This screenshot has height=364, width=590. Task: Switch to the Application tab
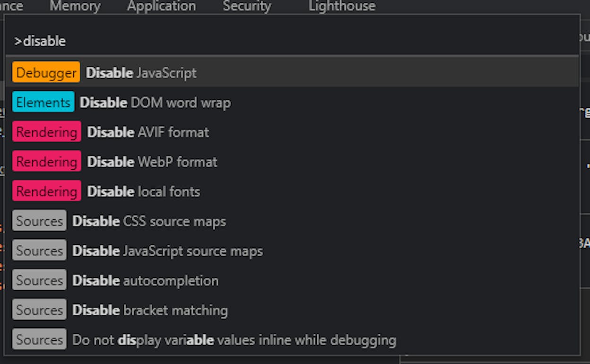coord(161,6)
